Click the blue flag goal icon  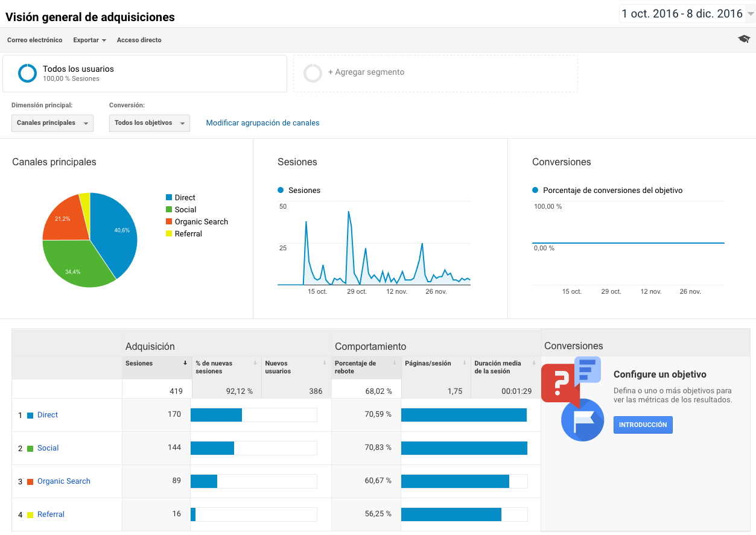pos(582,420)
